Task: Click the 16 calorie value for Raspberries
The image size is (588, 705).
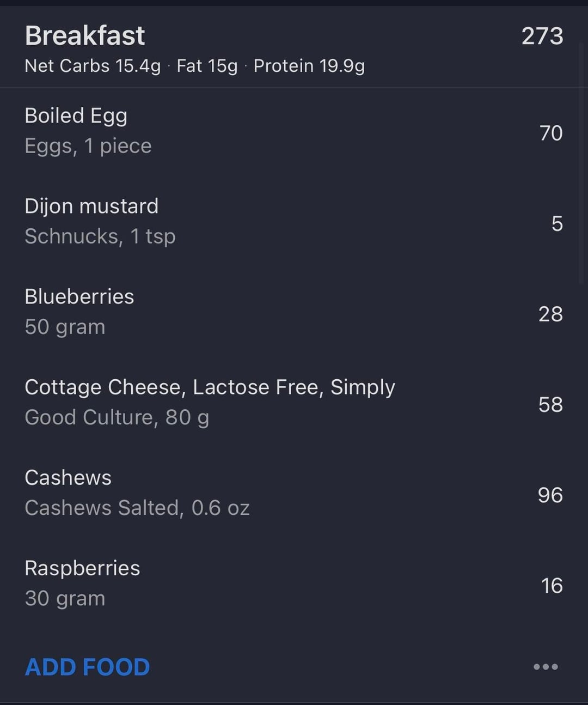Action: (551, 585)
